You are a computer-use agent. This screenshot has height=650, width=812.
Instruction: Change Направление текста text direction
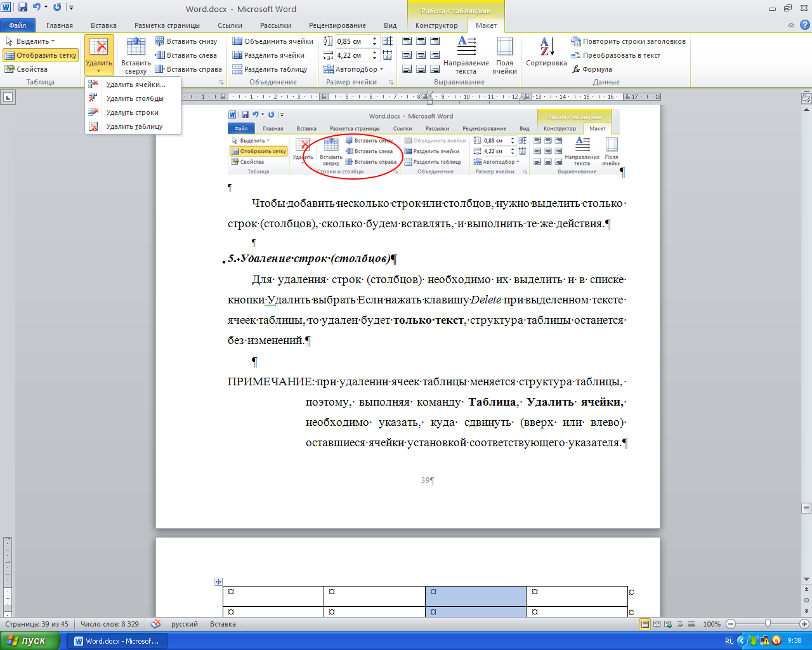pyautogui.click(x=466, y=56)
